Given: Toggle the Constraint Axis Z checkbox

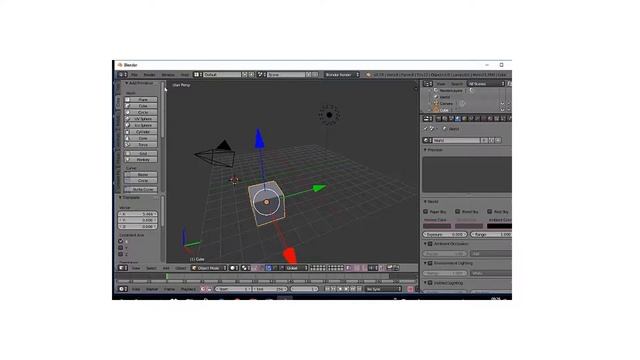Looking at the screenshot, I should click(121, 254).
